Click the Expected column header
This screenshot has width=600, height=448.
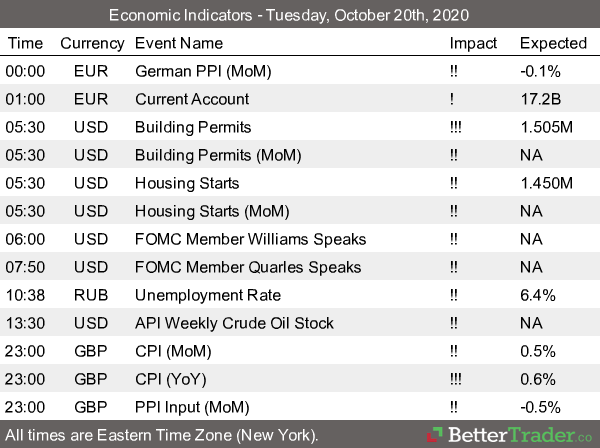(x=553, y=43)
